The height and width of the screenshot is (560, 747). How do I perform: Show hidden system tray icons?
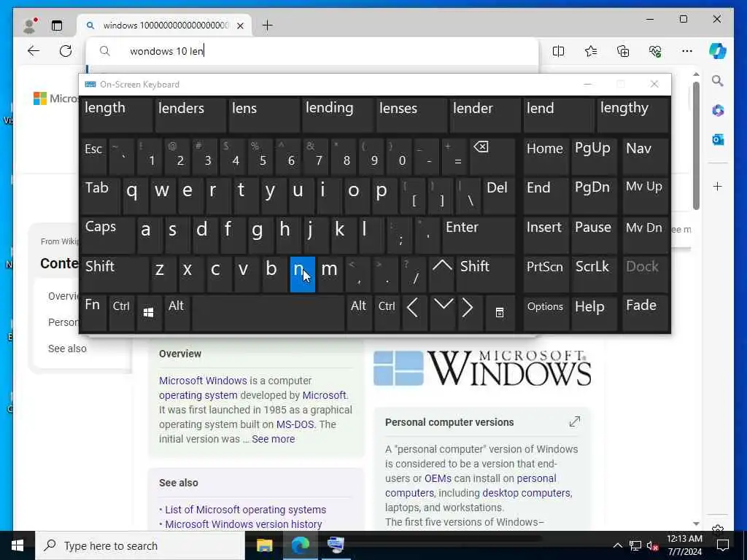pyautogui.click(x=617, y=545)
